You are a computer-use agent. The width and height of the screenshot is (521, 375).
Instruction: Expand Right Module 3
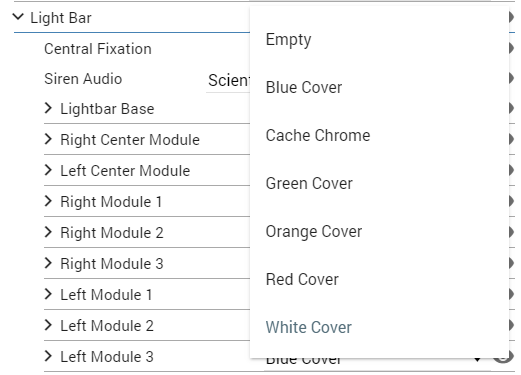48,263
